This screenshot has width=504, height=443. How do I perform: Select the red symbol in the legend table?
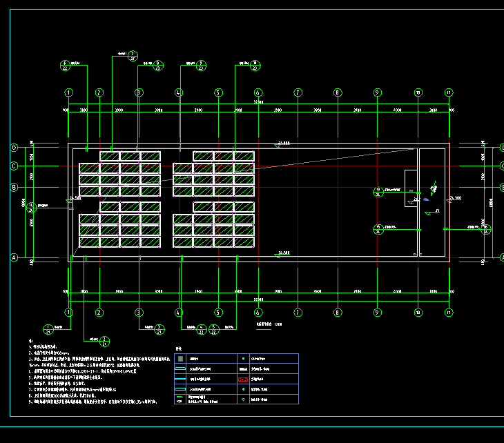click(x=242, y=380)
